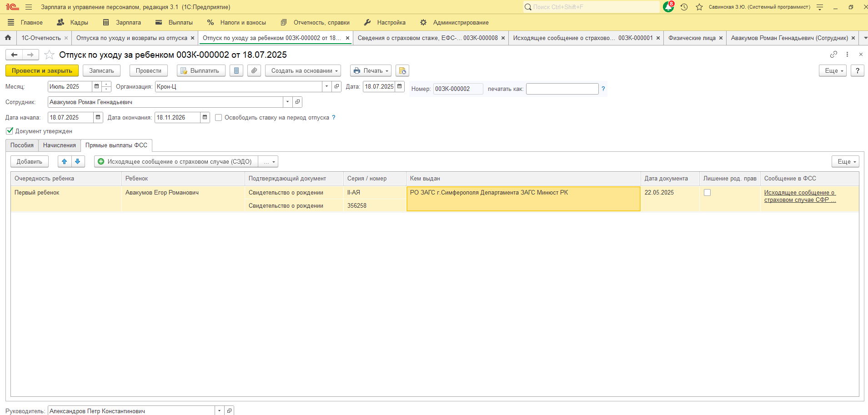The height and width of the screenshot is (415, 868).
Task: Copy link to document with chain icon
Action: tap(833, 54)
